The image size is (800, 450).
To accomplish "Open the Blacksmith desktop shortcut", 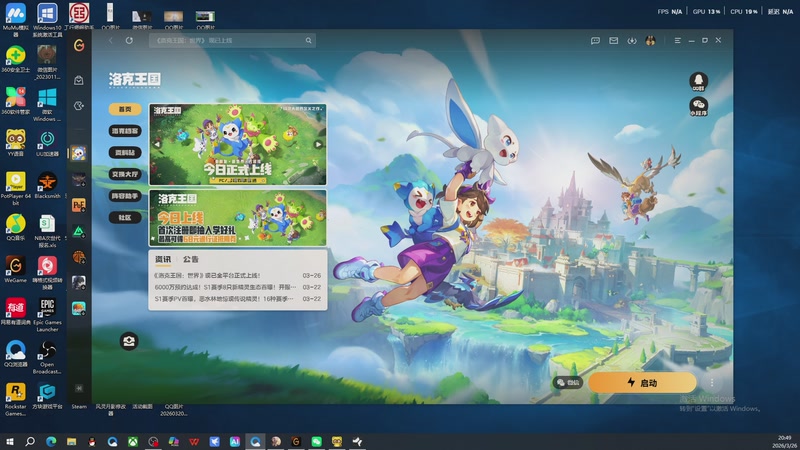I will coord(47,185).
